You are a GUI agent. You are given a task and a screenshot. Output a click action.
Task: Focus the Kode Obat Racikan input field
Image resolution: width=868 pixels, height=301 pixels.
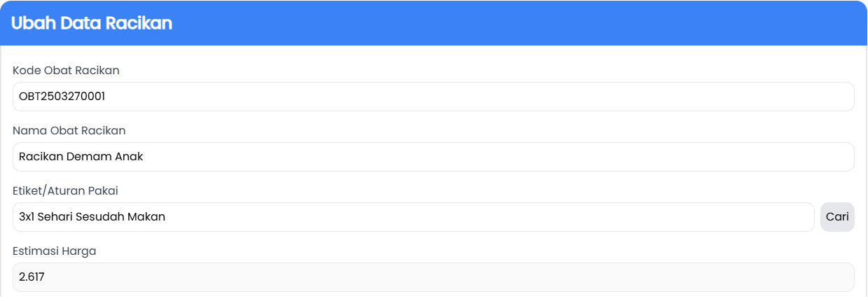point(433,97)
